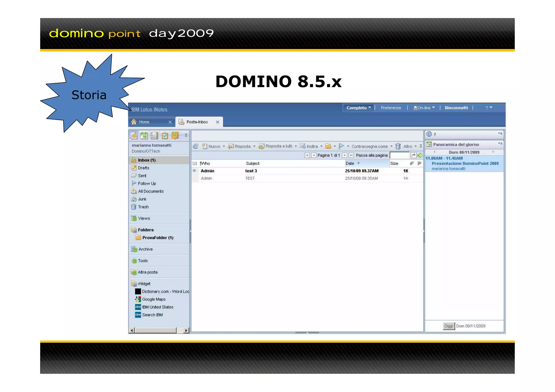Go to first page arrow
This screenshot has width=555, height=392.
(x=307, y=155)
